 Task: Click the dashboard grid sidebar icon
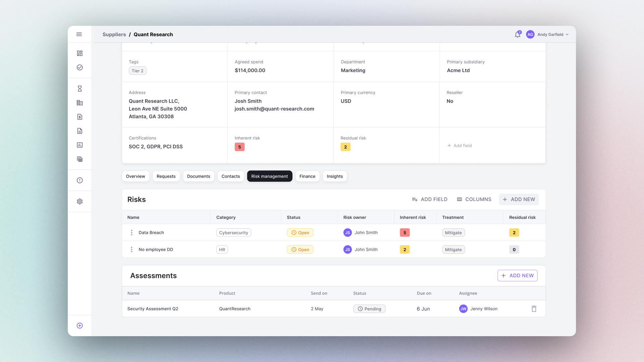[79, 53]
